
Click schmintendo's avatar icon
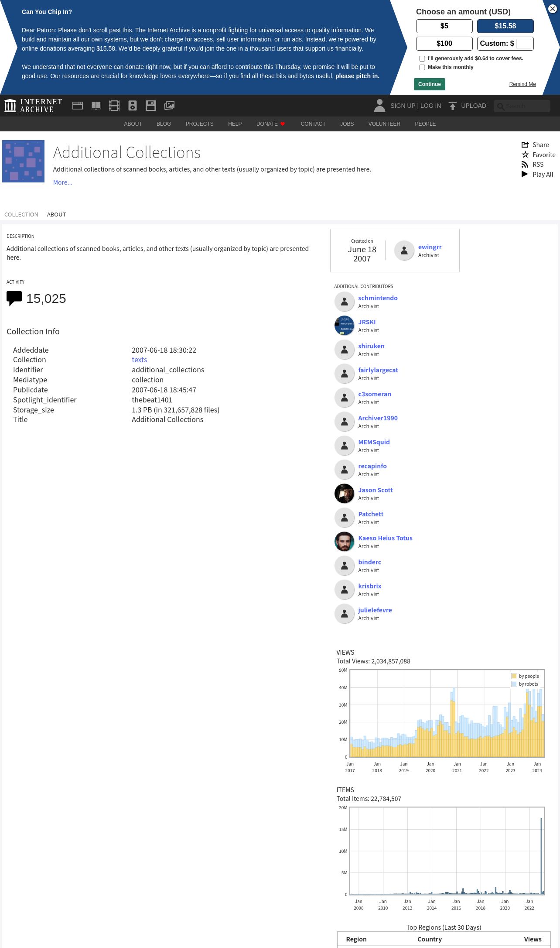[x=345, y=302]
